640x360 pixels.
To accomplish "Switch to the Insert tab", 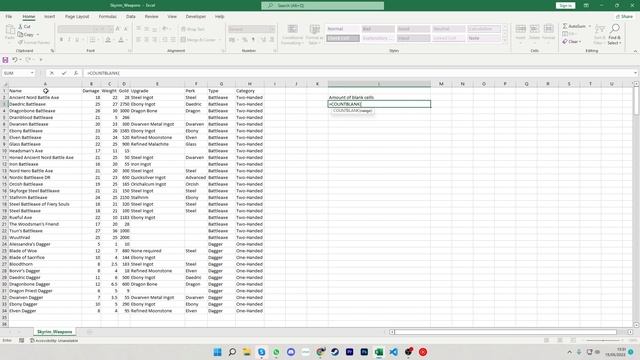I will (x=49, y=16).
